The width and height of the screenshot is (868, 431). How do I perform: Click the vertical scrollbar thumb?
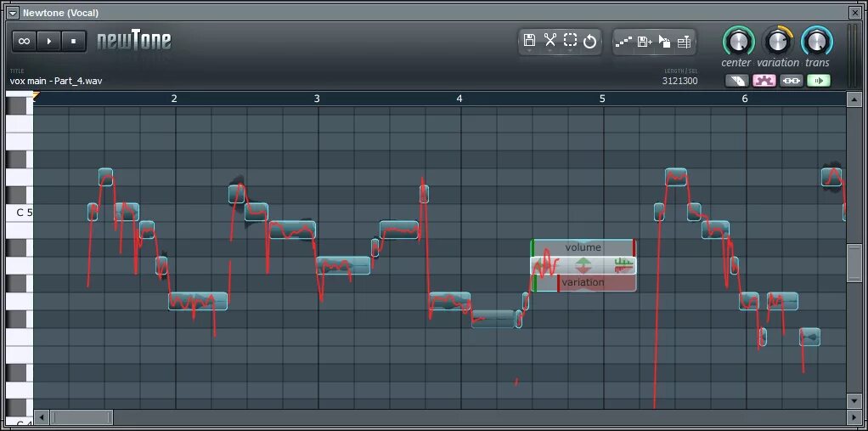coord(854,264)
